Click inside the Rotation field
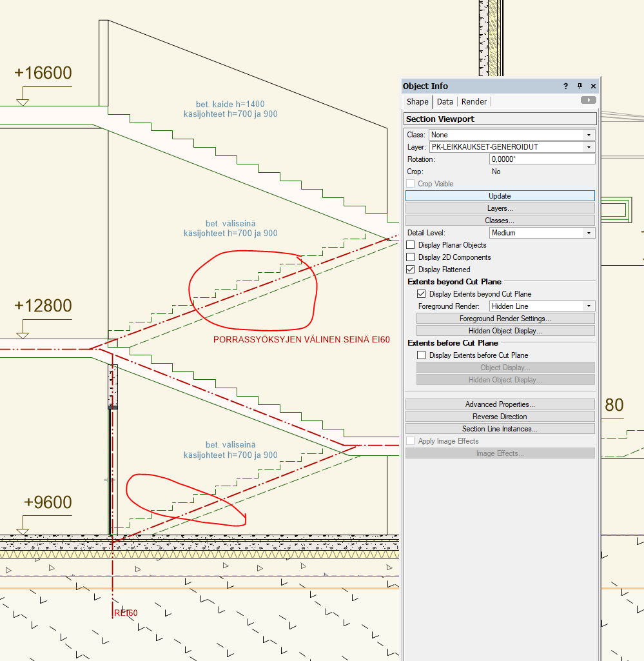Screen dimensions: 644x661 [x=542, y=159]
